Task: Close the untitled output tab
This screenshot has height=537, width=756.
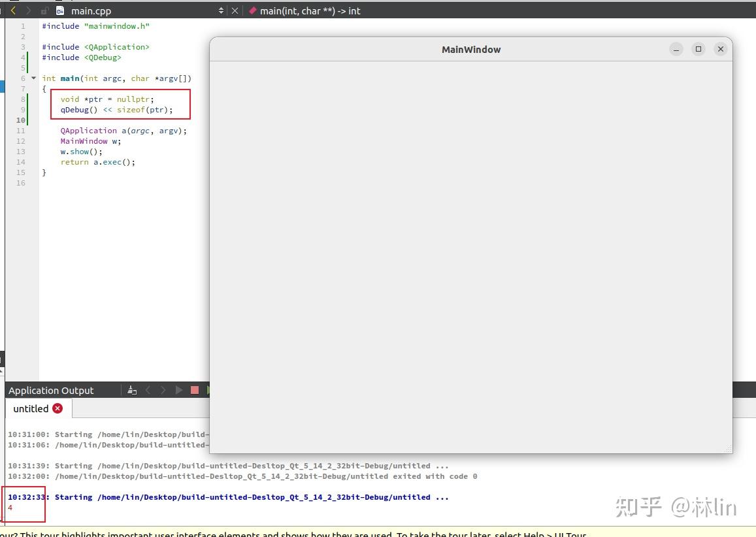Action: click(x=58, y=408)
